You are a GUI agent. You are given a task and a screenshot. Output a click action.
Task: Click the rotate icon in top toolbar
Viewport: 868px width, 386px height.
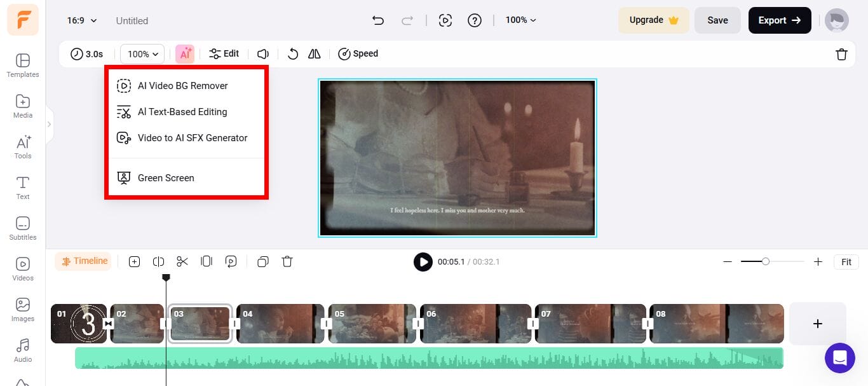[x=292, y=54]
